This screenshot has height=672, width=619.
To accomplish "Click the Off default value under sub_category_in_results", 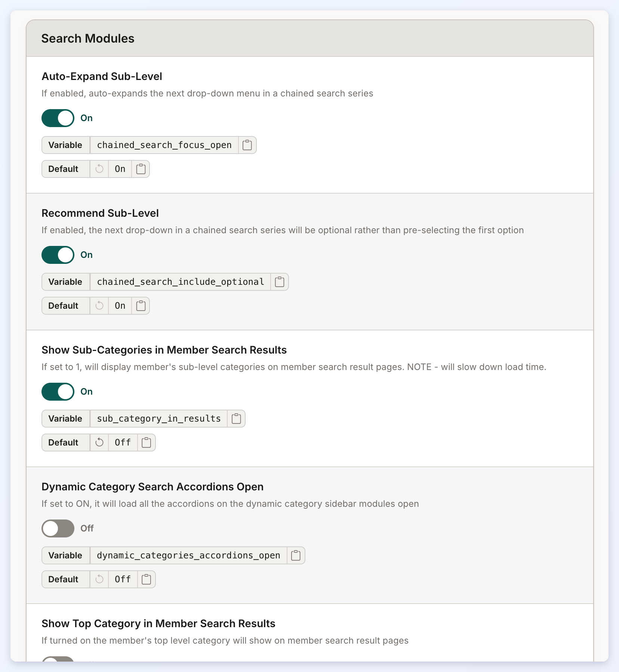I will point(123,443).
